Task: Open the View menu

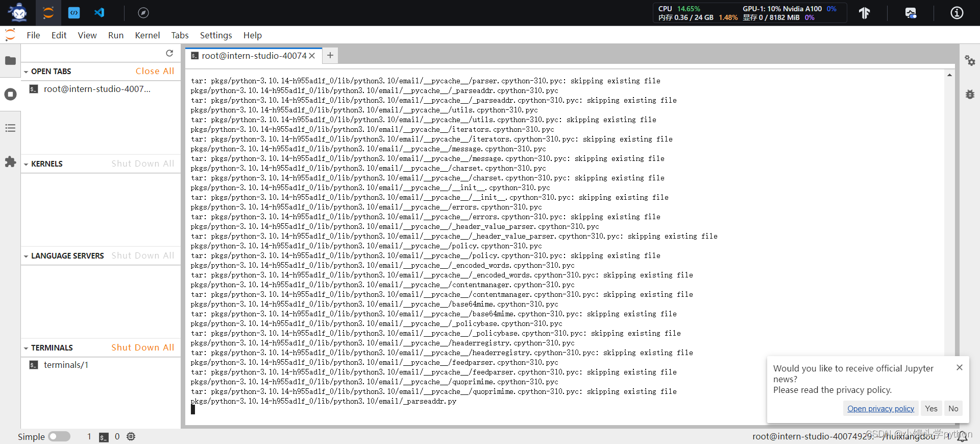Action: point(87,35)
